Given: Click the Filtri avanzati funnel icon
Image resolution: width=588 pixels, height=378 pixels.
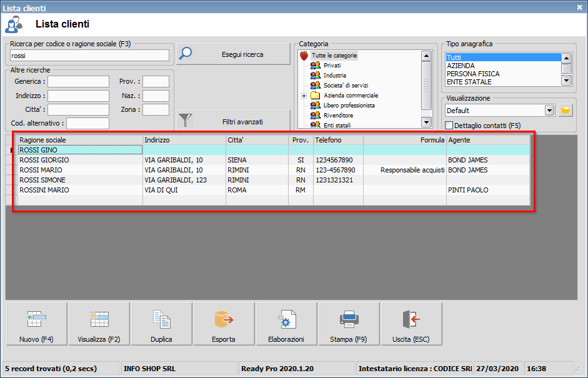Looking at the screenshot, I should [185, 121].
